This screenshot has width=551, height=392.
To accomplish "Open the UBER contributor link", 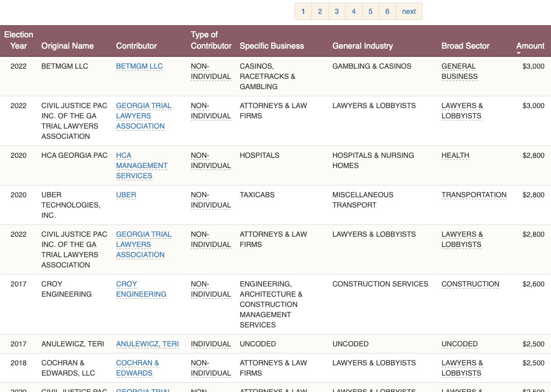I will [x=126, y=195].
